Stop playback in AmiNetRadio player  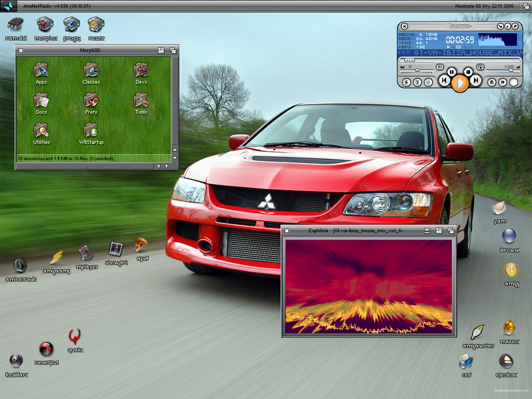(468, 72)
